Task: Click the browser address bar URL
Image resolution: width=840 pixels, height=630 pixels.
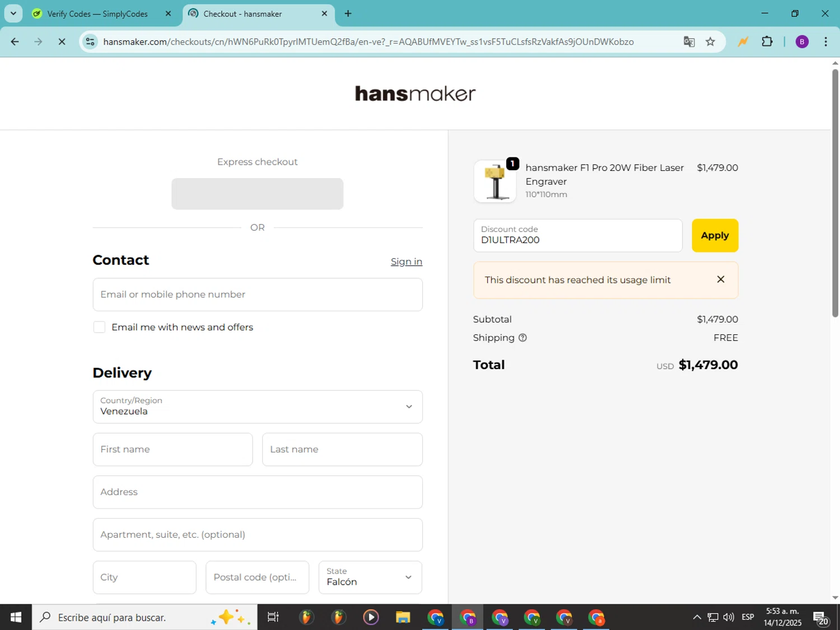Action: [x=368, y=41]
